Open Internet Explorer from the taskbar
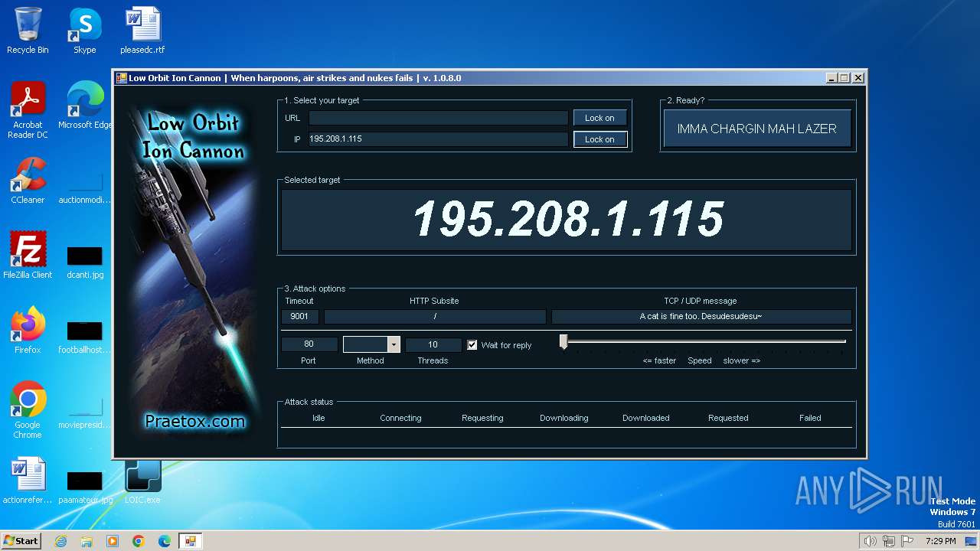Screen dimensions: 980x551 (x=60, y=541)
